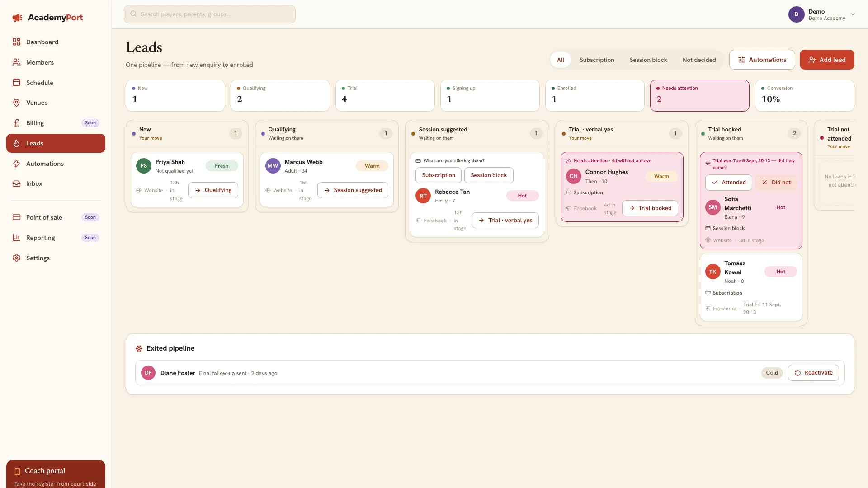Select the New stat card
The width and height of the screenshot is (868, 488).
tap(175, 95)
